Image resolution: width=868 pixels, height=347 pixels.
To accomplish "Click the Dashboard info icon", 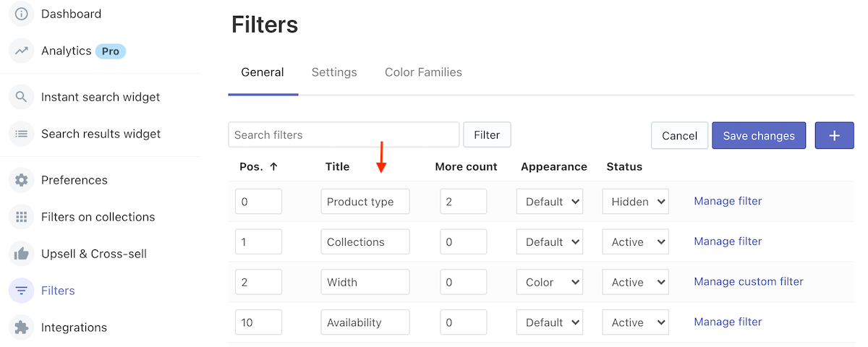I will (x=22, y=14).
